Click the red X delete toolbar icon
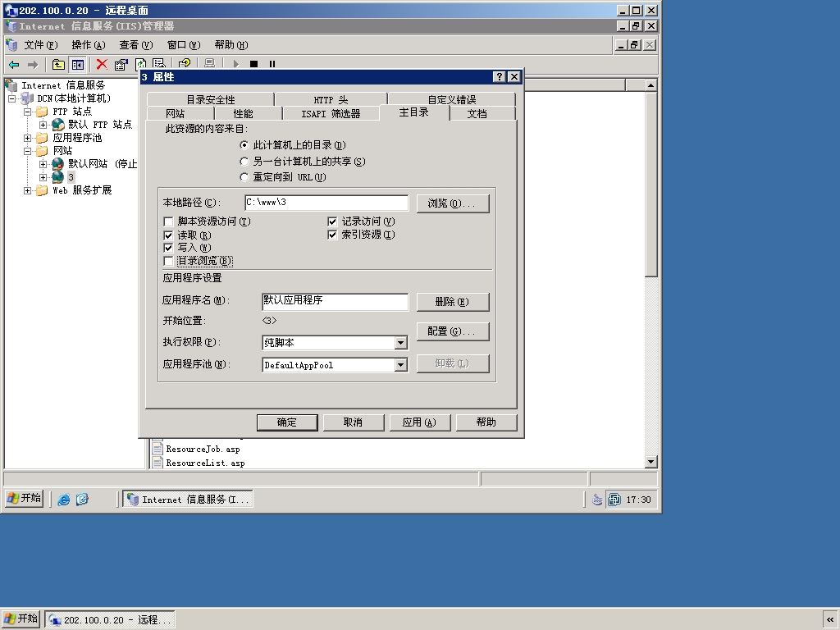 (x=101, y=64)
